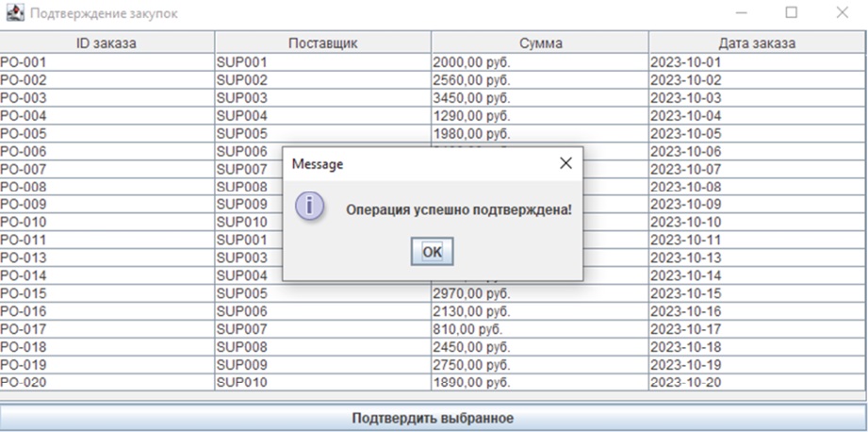Maximize the Подтверждение закупок window
The height and width of the screenshot is (432, 868).
(x=792, y=13)
